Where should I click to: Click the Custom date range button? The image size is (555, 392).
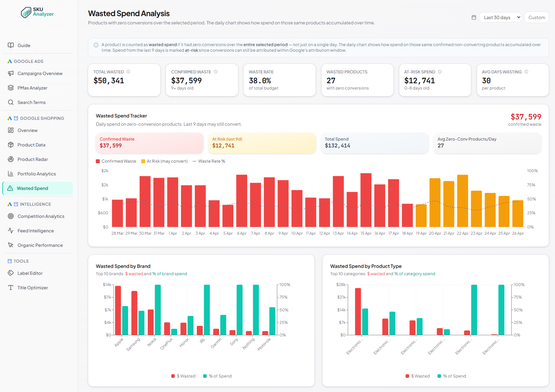(536, 17)
